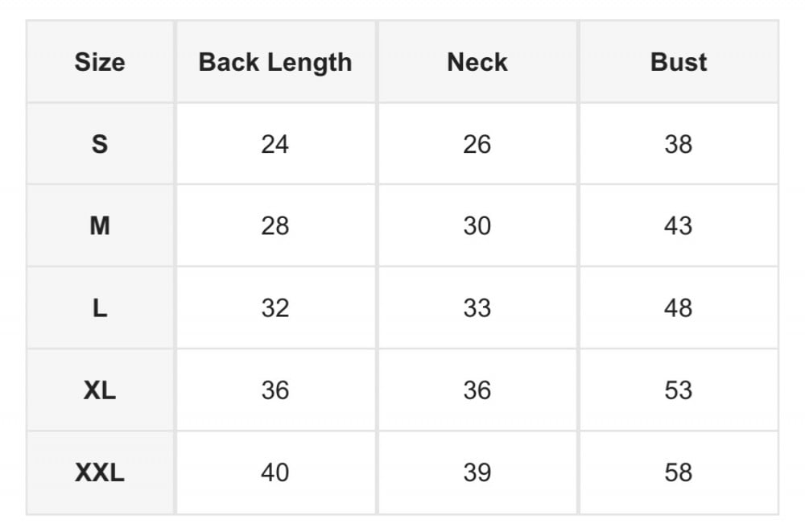Click the Neck column header

[477, 63]
